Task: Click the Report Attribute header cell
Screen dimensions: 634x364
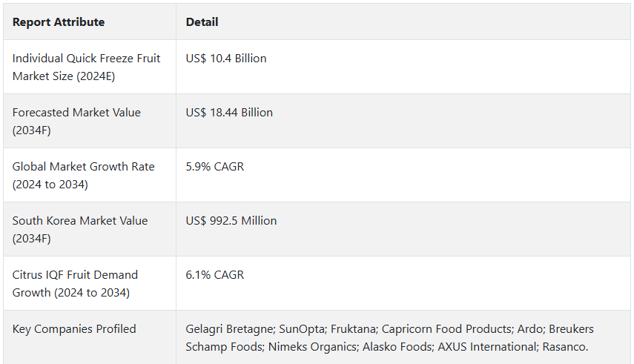Action: (x=90, y=21)
